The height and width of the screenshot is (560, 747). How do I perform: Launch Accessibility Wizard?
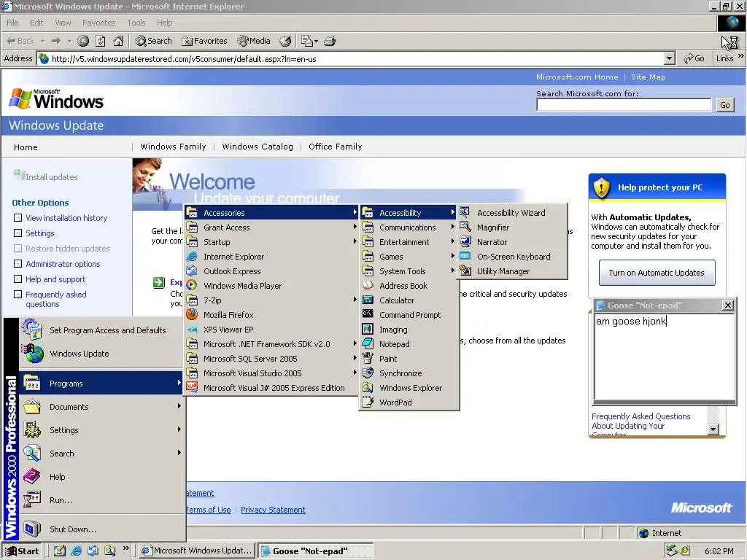coord(513,213)
